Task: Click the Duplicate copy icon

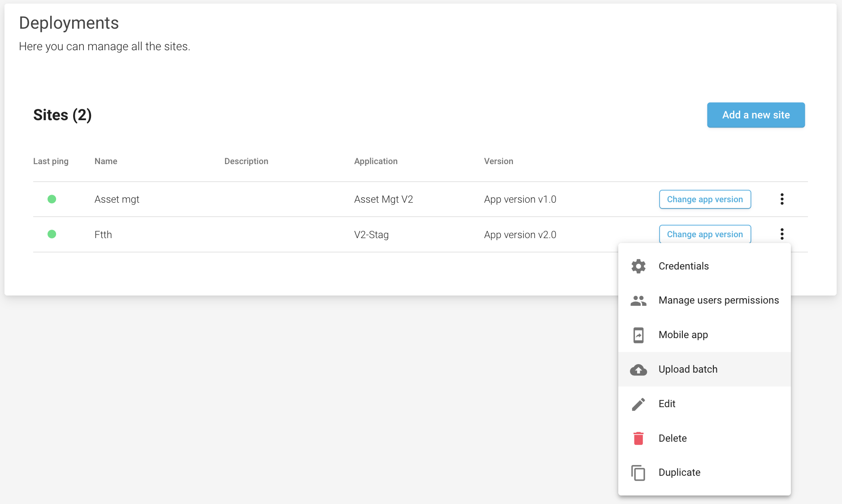Action: pyautogui.click(x=638, y=473)
